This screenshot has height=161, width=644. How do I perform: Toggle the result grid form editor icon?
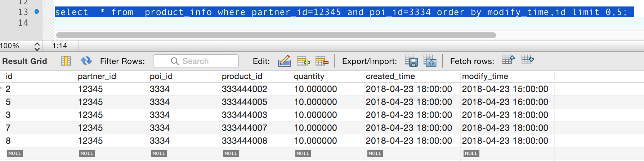66,61
